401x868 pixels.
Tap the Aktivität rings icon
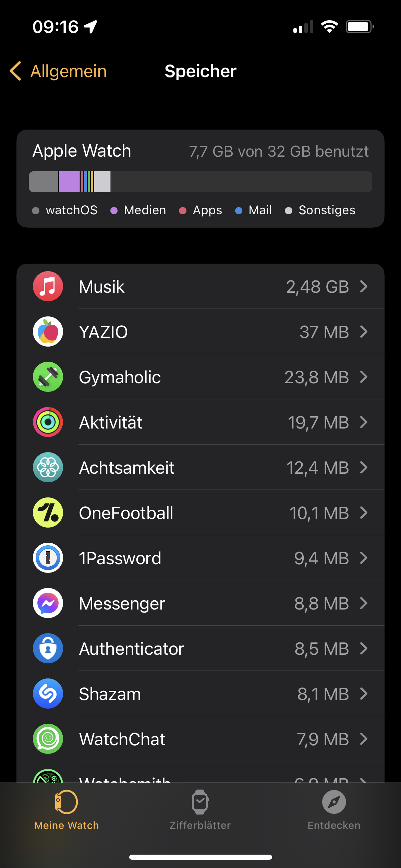48,422
